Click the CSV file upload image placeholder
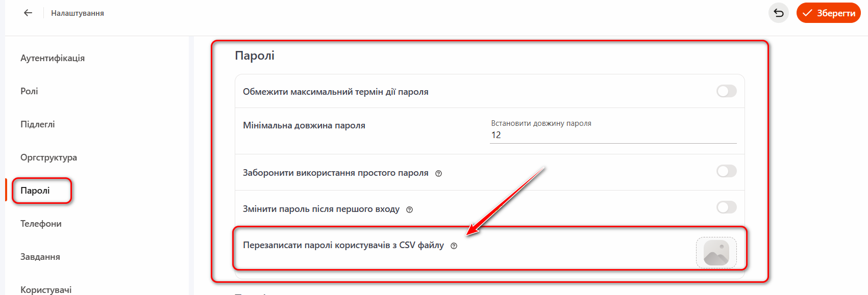868x295 pixels. pyautogui.click(x=716, y=253)
